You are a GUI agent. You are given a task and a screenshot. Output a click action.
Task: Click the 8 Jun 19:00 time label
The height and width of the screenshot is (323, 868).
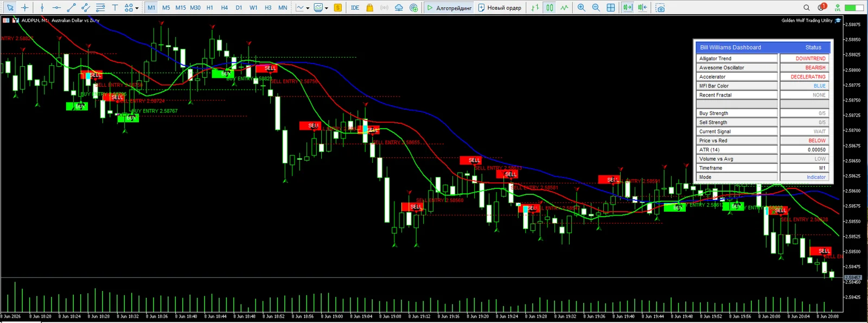(332, 316)
